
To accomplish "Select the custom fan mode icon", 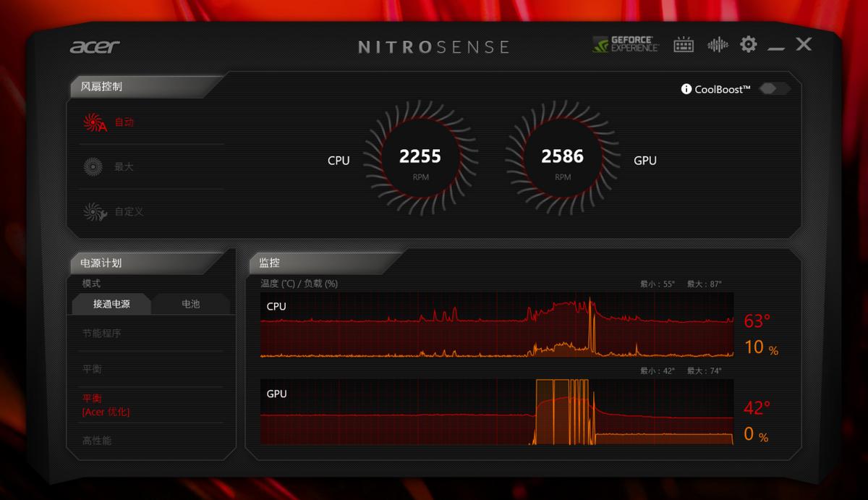I will coord(95,211).
